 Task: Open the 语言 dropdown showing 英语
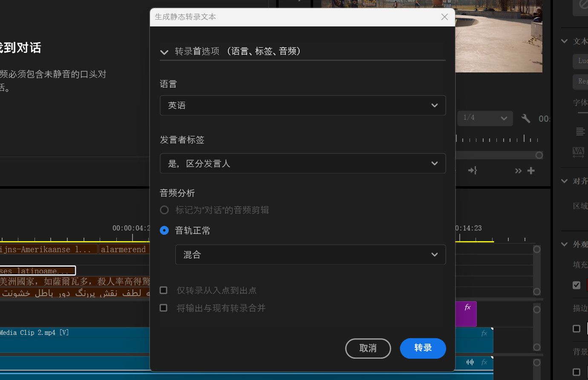pos(303,105)
